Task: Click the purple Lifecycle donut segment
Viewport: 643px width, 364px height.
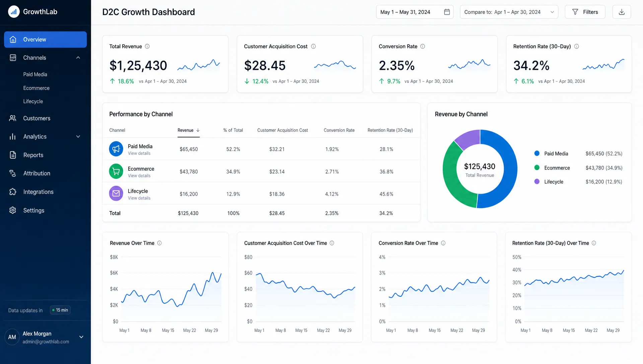Action: pos(469,138)
